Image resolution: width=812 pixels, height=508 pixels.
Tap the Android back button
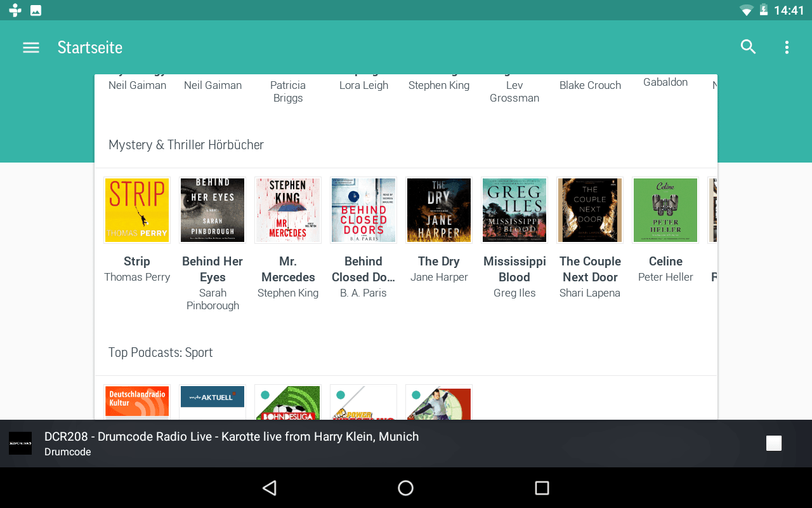[x=270, y=488]
